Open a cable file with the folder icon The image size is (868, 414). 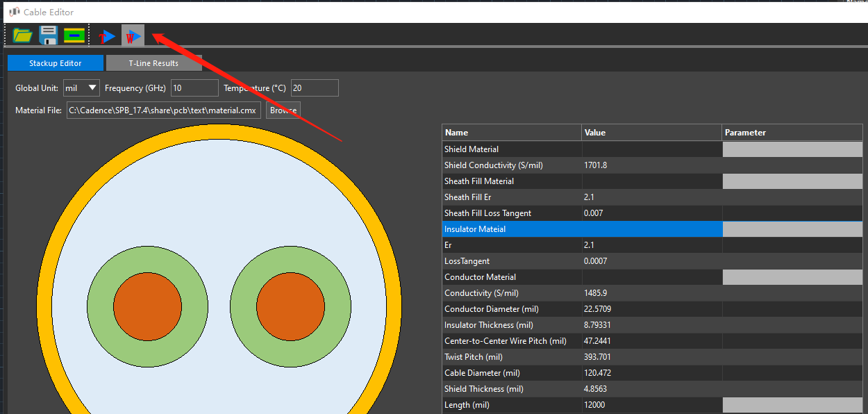pos(23,35)
